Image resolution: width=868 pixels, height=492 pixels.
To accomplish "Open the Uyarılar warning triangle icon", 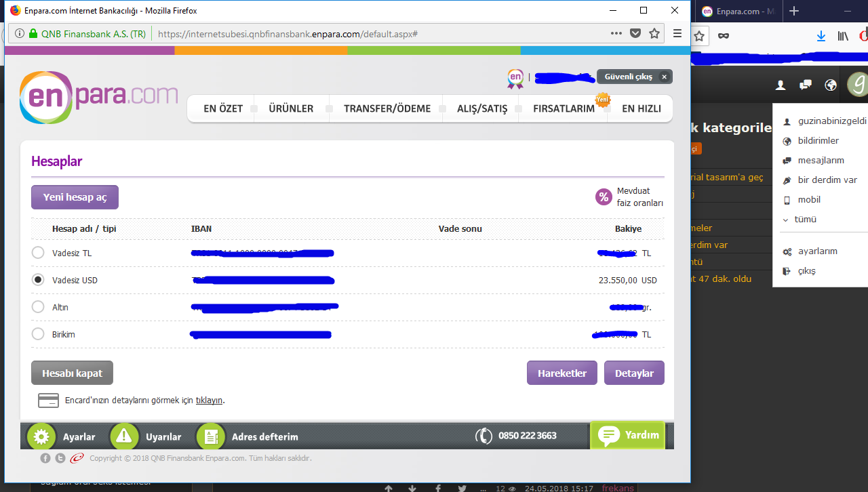I will [x=124, y=436].
